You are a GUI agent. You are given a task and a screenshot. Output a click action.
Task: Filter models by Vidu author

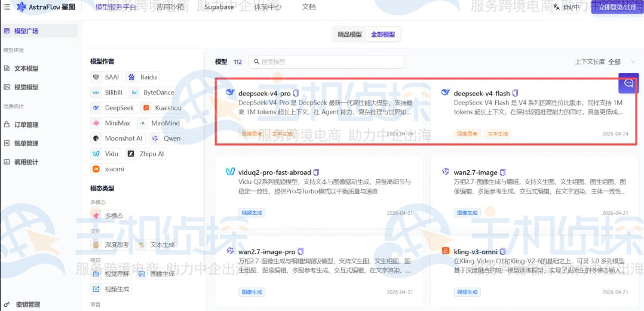(x=106, y=153)
